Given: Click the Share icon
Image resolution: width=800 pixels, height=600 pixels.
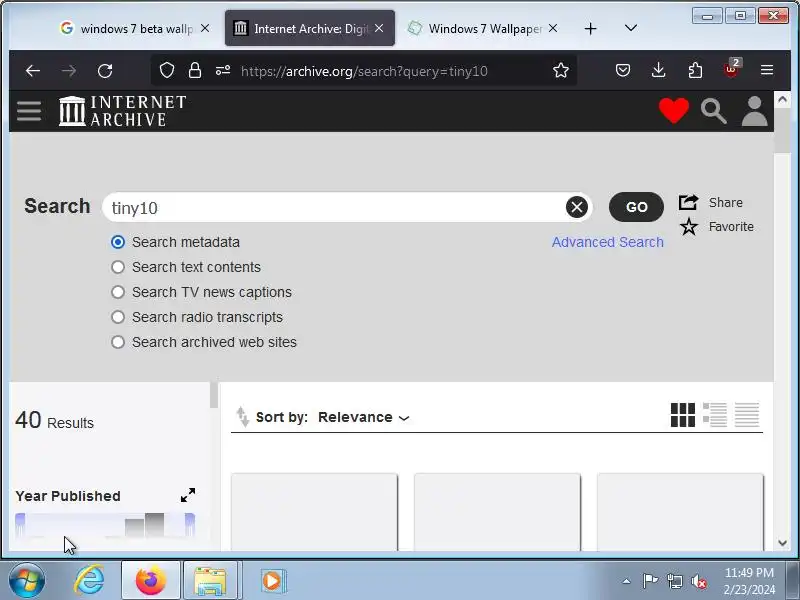Looking at the screenshot, I should coord(688,202).
